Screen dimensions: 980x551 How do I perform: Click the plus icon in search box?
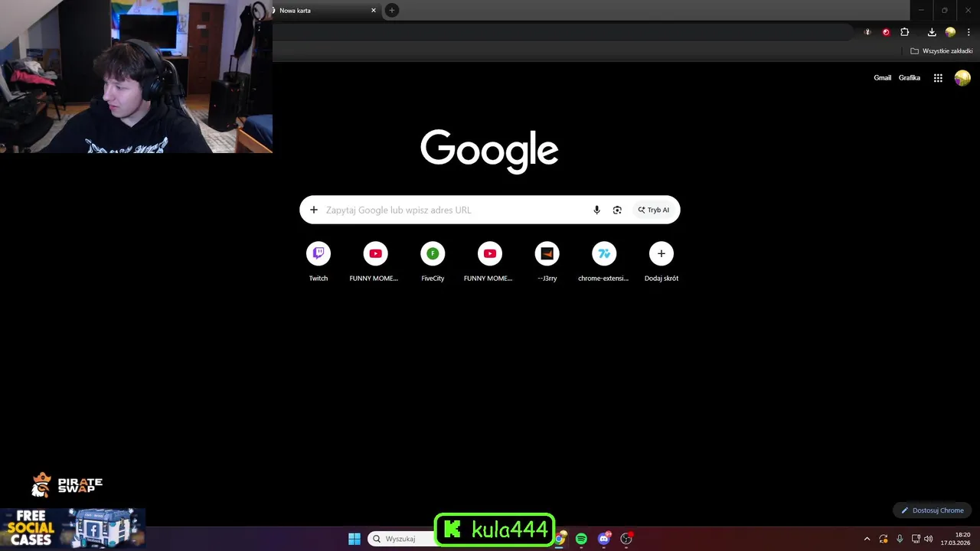(313, 210)
